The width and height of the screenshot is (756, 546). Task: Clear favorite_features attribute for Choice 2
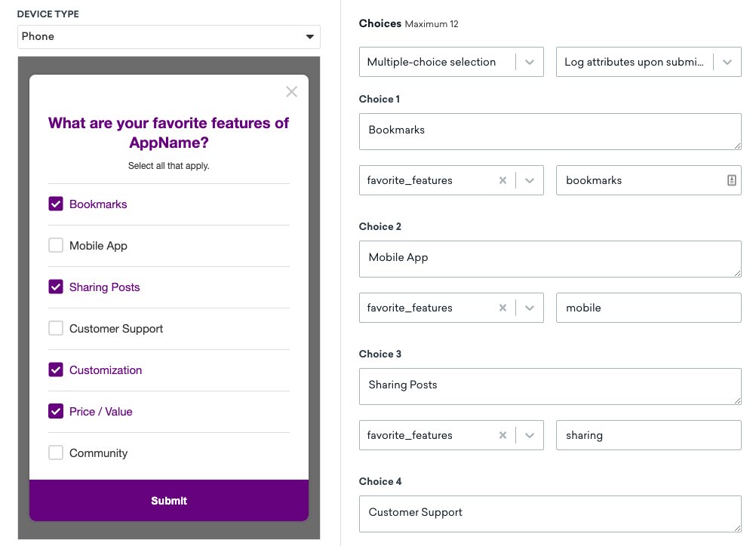pyautogui.click(x=502, y=308)
